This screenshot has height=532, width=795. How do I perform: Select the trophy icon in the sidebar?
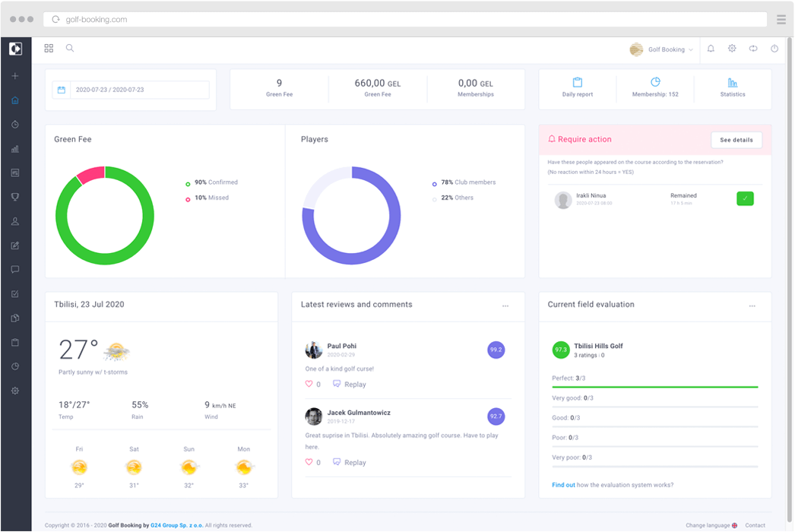click(15, 197)
